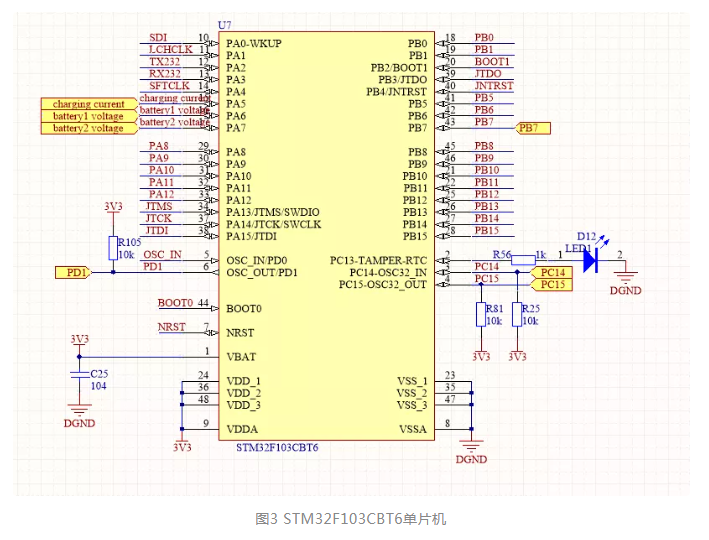Click the JTCK net label
The image size is (709, 540).
pyautogui.click(x=159, y=218)
